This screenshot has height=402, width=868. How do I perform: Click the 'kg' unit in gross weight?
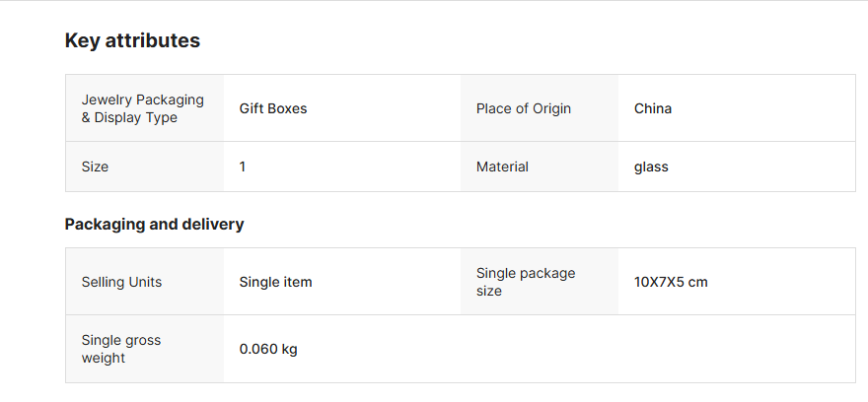[x=288, y=349]
